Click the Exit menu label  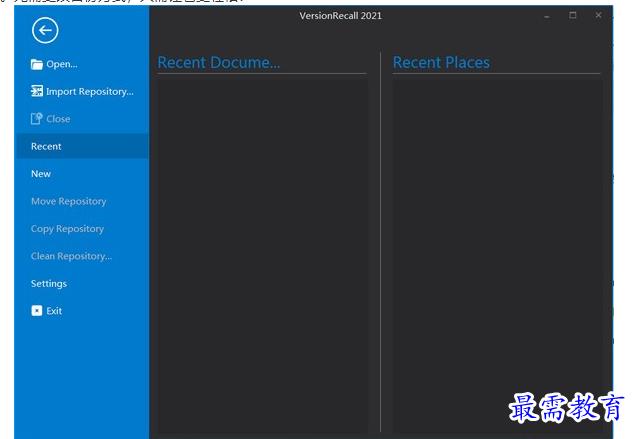(x=54, y=311)
